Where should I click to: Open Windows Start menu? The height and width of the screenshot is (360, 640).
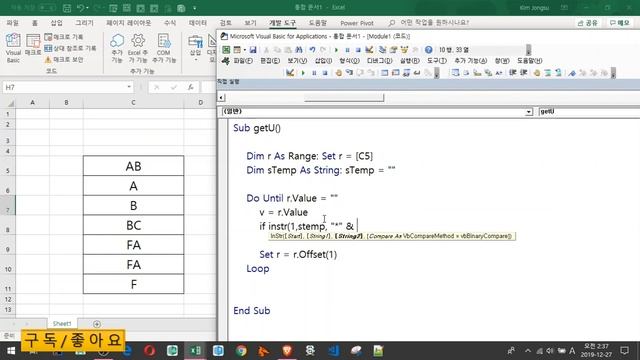point(11,351)
